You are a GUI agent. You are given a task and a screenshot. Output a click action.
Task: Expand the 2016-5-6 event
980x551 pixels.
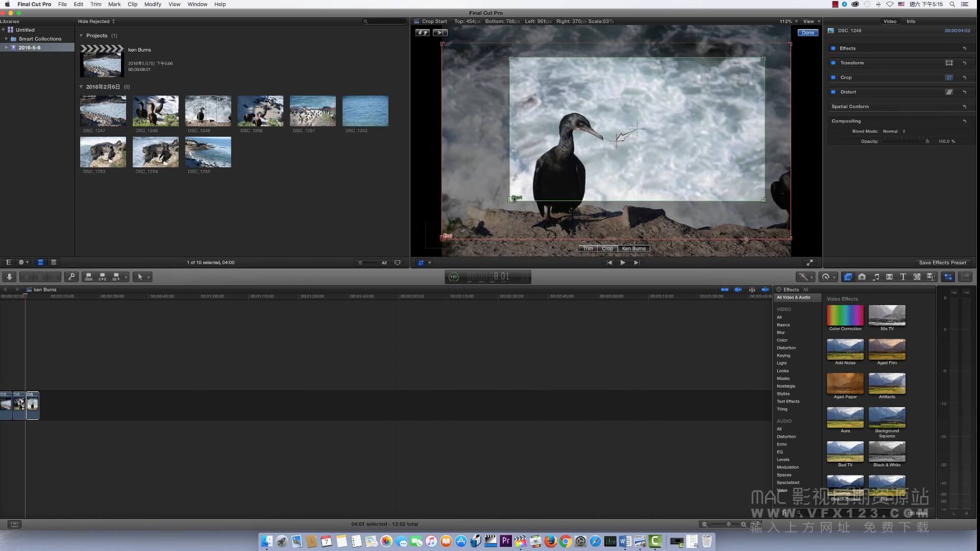click(6, 47)
